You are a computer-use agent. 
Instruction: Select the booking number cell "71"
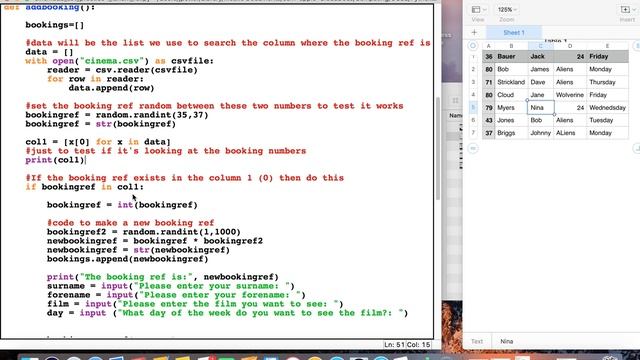[489, 82]
